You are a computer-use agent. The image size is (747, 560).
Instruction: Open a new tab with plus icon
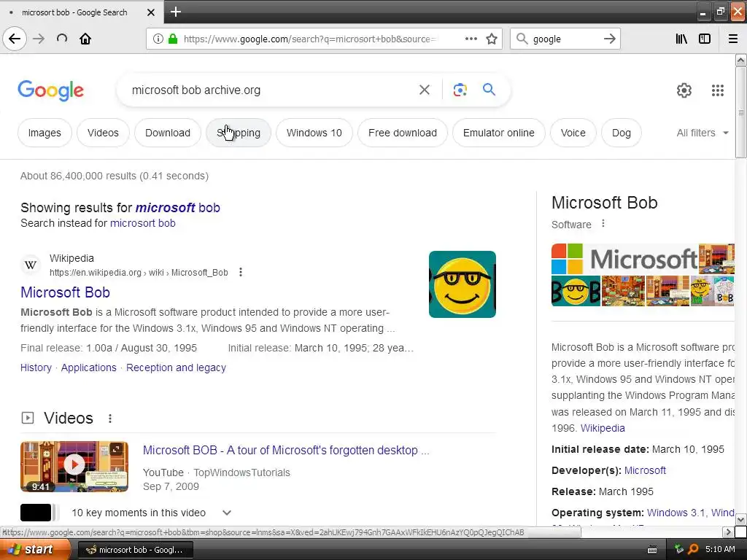click(x=175, y=12)
